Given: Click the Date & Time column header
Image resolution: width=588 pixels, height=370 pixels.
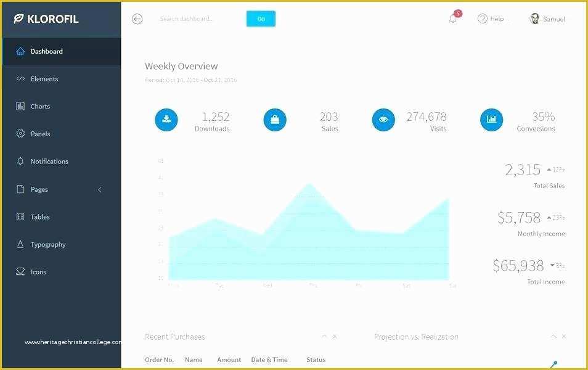Looking at the screenshot, I should (x=269, y=360).
